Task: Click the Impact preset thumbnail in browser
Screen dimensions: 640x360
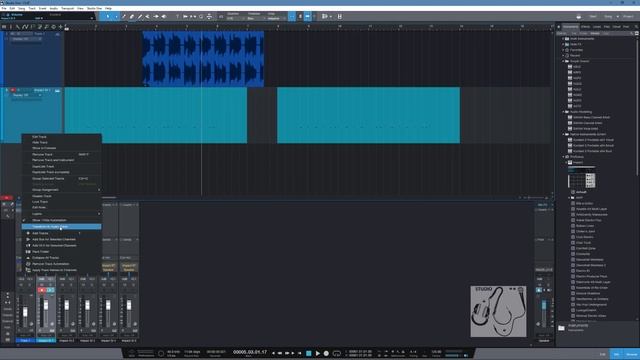Action: [x=582, y=178]
